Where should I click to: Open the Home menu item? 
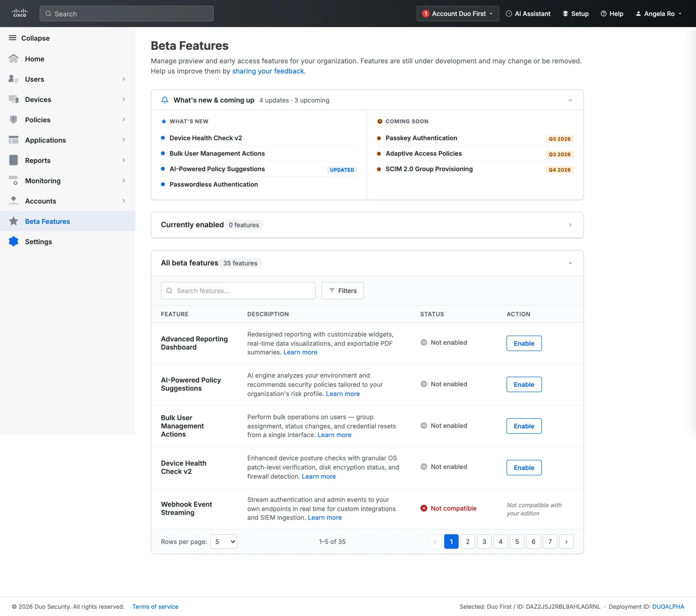[x=68, y=59]
